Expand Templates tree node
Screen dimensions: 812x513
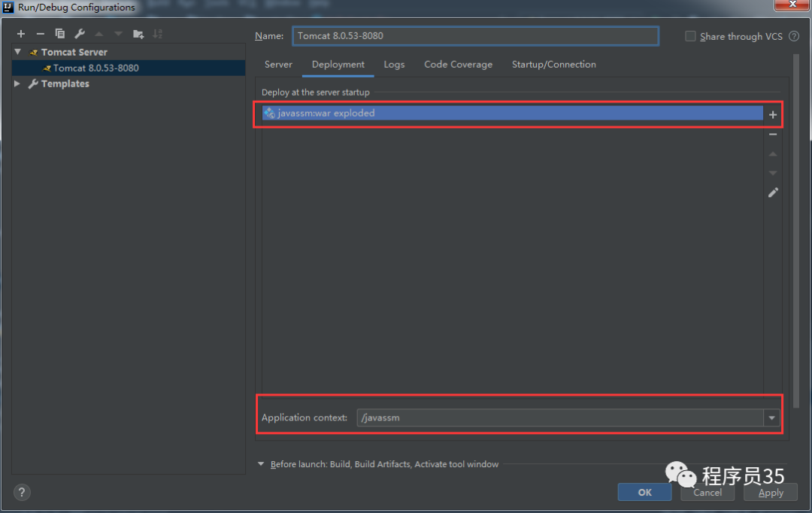pyautogui.click(x=17, y=83)
